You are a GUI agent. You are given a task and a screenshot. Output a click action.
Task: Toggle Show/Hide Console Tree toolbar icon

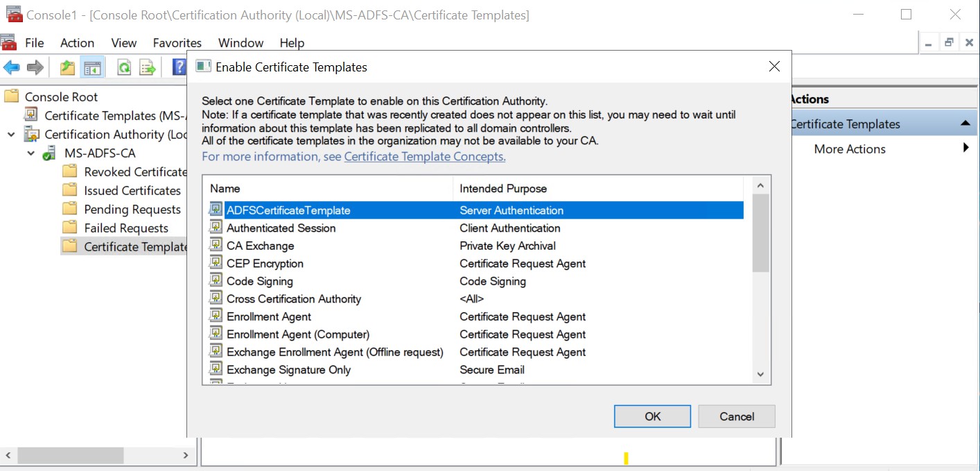(92, 67)
